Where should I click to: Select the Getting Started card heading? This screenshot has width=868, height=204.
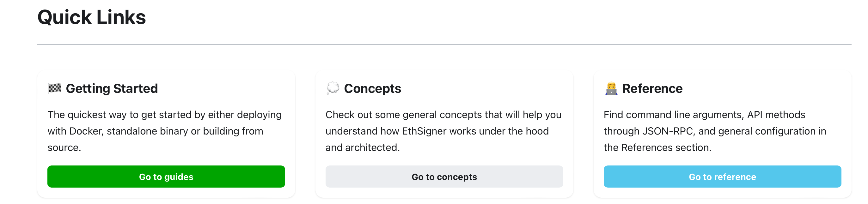coord(112,88)
